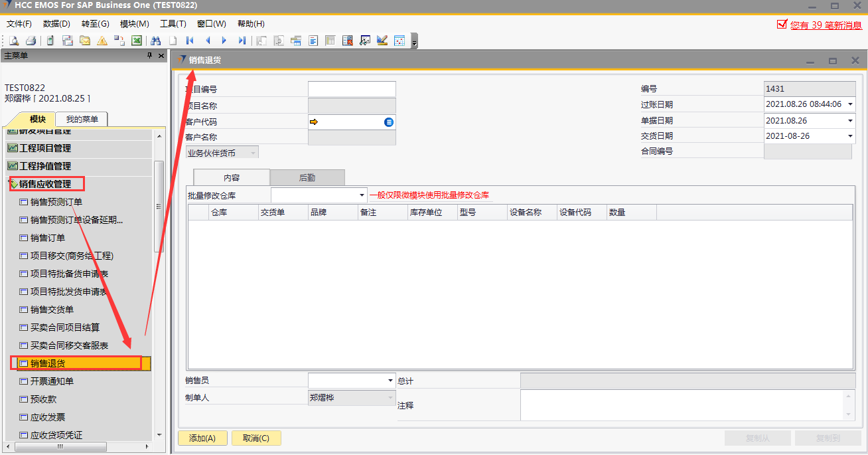Click the printer icon in toolbar

31,41
